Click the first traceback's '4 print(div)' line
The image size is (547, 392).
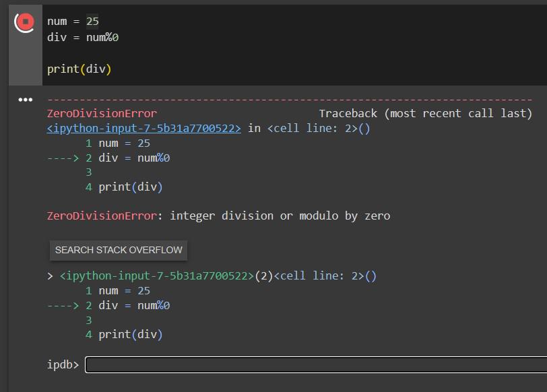point(124,187)
